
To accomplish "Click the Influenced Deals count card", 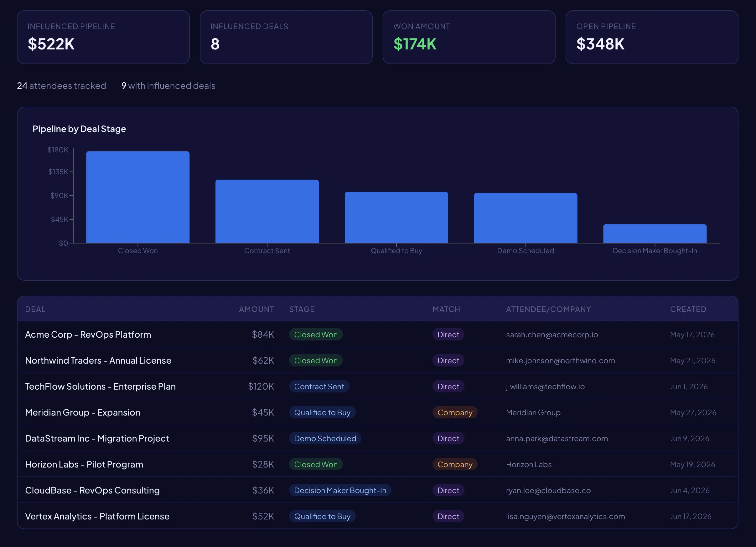I will pos(286,37).
